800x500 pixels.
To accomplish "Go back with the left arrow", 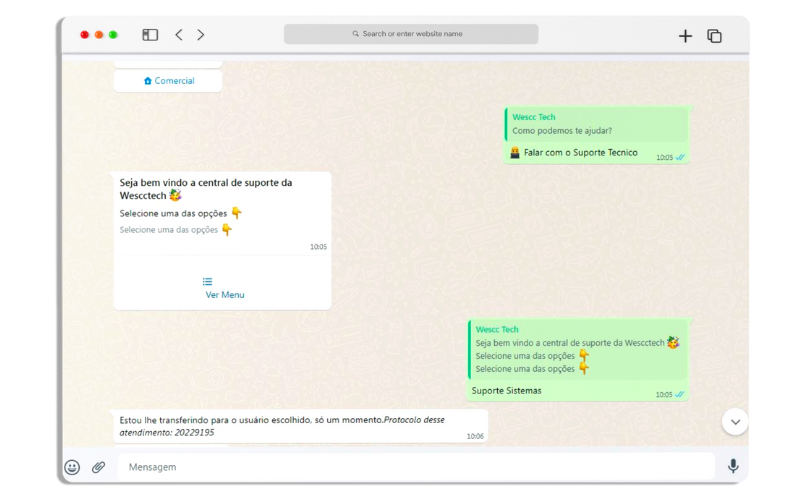I will [179, 35].
